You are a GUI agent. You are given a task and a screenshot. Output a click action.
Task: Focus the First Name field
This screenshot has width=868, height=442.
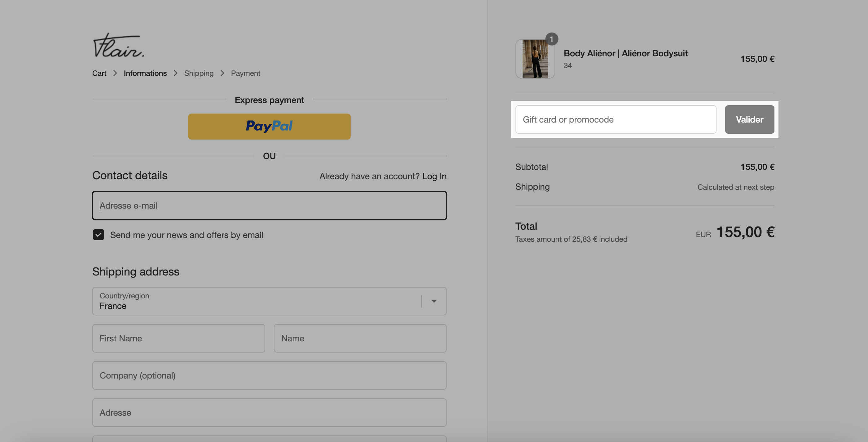tap(178, 338)
